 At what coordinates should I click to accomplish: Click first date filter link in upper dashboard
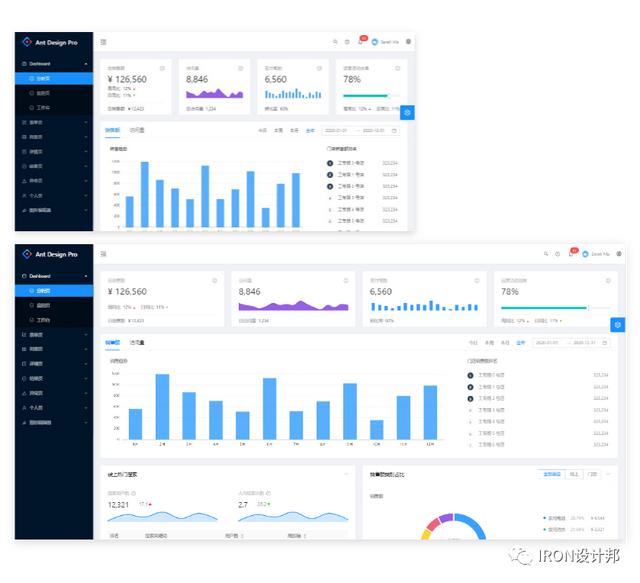click(262, 131)
